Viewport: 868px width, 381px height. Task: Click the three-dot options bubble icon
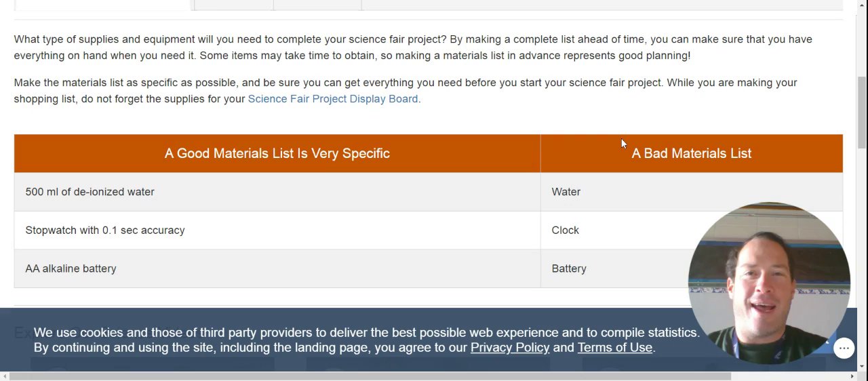coord(844,348)
